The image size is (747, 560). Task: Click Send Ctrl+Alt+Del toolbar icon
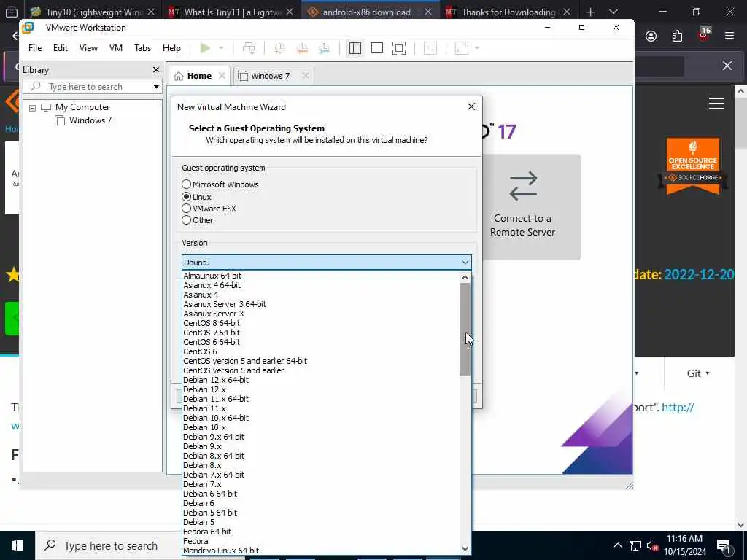(249, 48)
